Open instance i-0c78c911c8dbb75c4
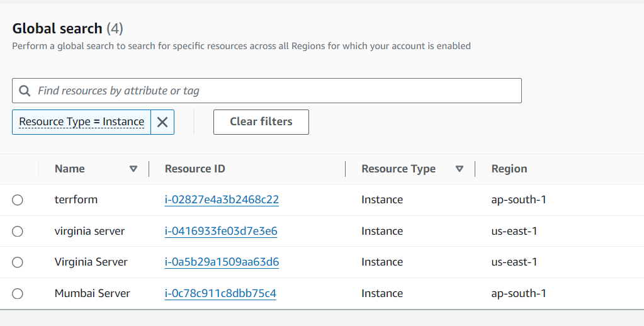 coord(220,293)
